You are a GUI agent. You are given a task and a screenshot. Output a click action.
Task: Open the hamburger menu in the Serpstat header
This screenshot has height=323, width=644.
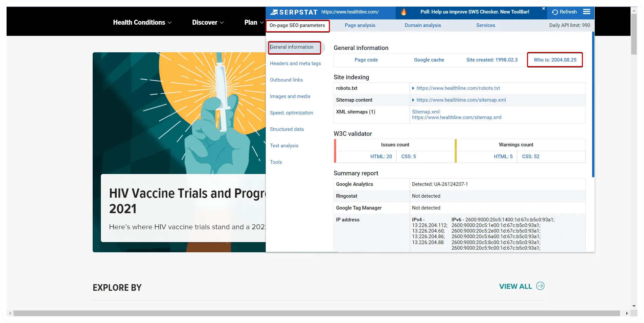point(587,12)
